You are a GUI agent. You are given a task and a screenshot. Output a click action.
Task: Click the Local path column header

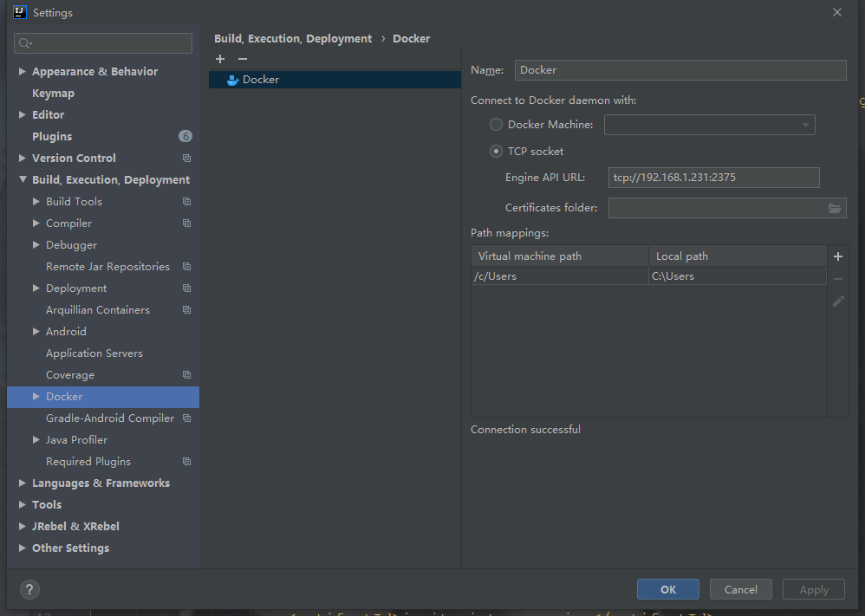[738, 256]
